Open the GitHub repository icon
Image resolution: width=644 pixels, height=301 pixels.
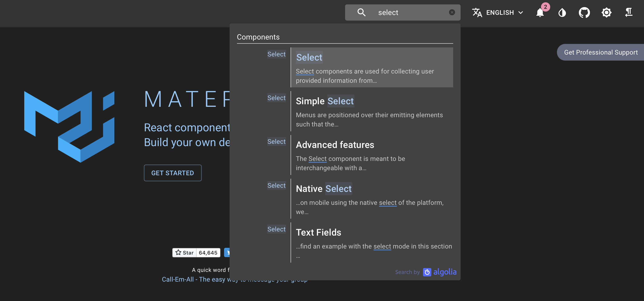tap(584, 12)
